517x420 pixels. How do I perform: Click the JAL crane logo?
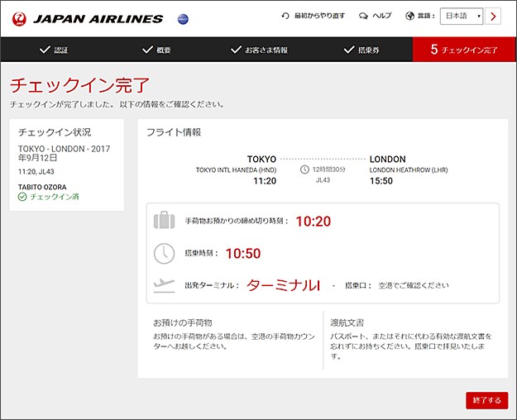click(x=19, y=19)
